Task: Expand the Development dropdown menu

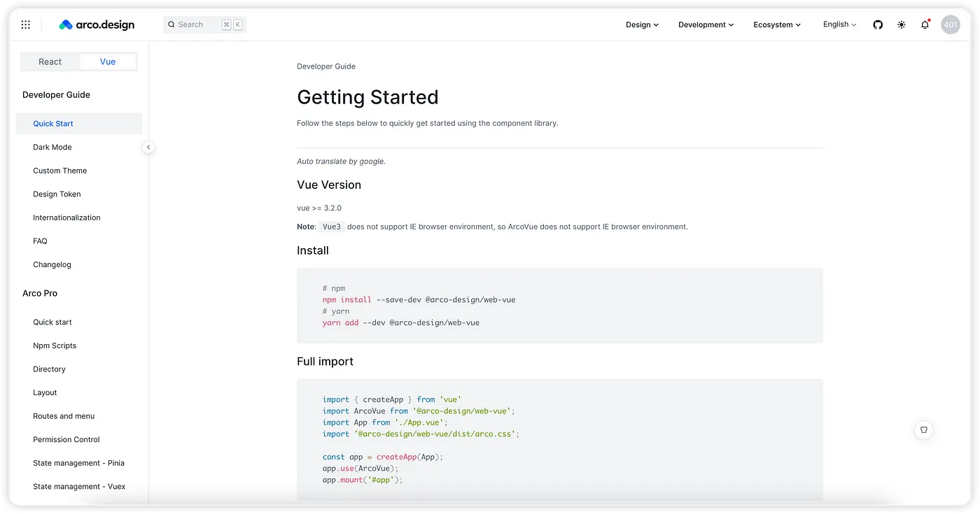Action: pos(706,24)
